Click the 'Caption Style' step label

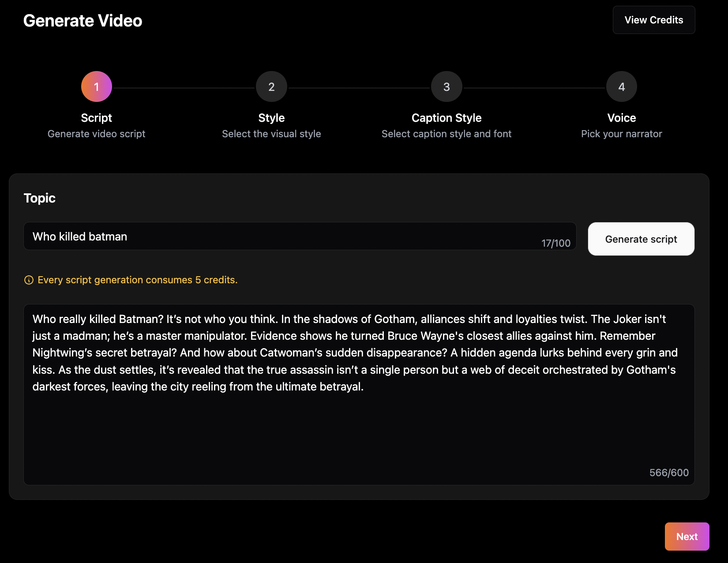(447, 118)
